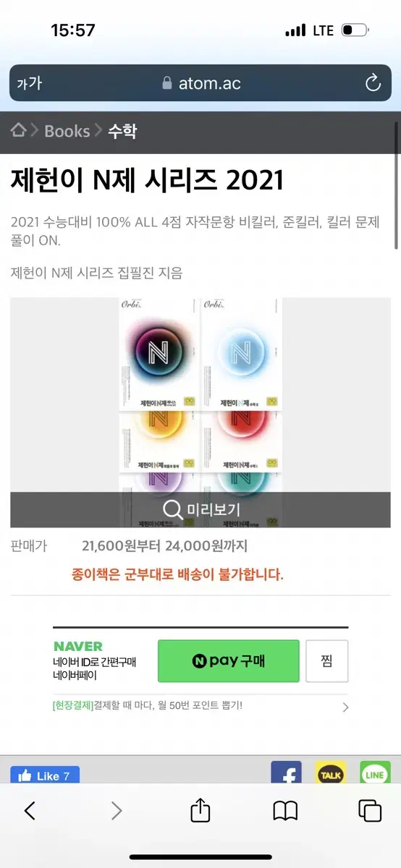Share via the LINE icon
401x868 pixels.
[x=375, y=773]
